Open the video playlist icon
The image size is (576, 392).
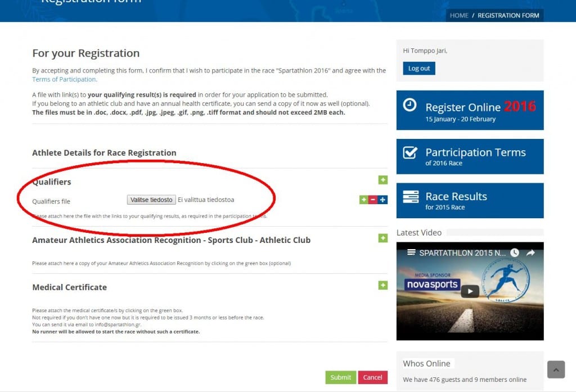pyautogui.click(x=411, y=253)
